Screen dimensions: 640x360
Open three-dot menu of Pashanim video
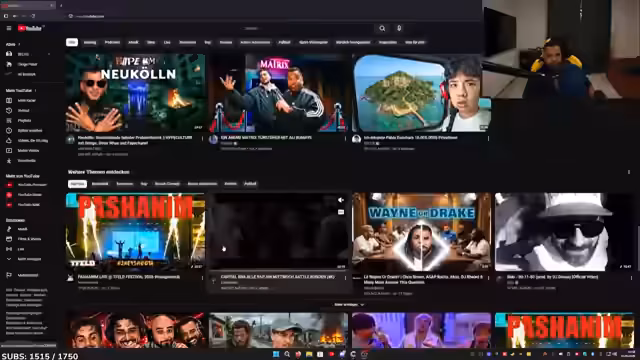coord(202,278)
